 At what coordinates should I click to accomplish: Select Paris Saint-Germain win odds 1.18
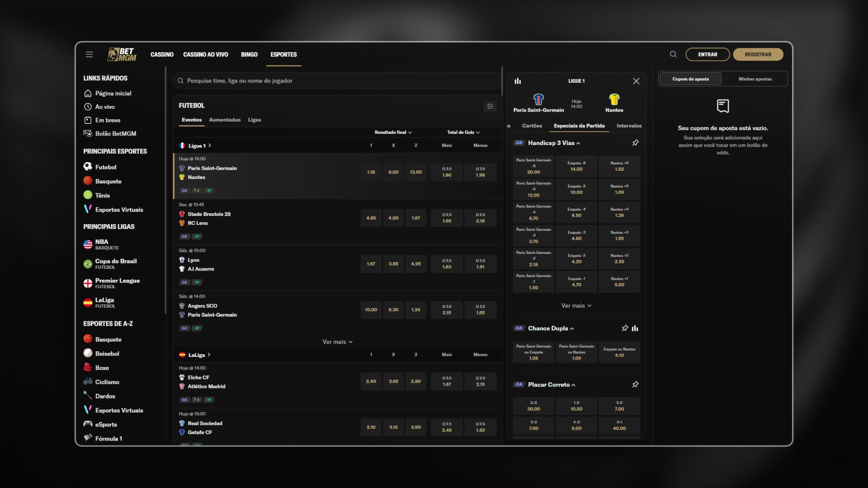(x=371, y=172)
